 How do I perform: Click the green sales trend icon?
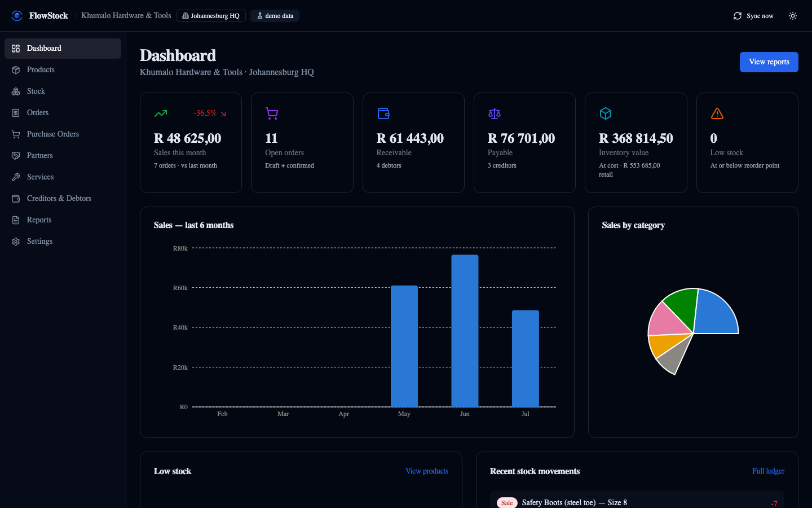tap(161, 113)
